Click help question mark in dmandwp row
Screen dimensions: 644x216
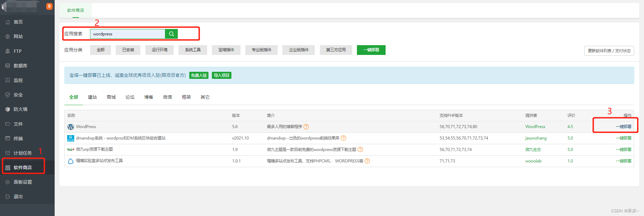[343, 138]
